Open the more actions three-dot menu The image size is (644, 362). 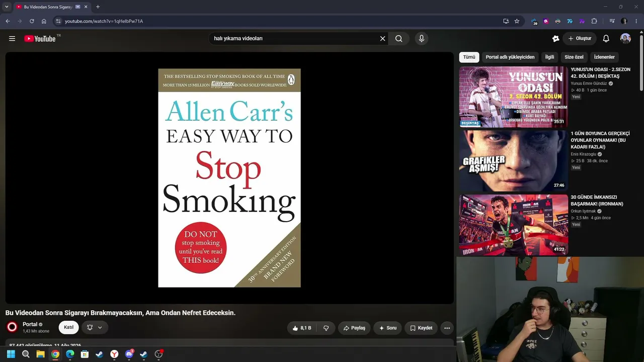pyautogui.click(x=447, y=328)
